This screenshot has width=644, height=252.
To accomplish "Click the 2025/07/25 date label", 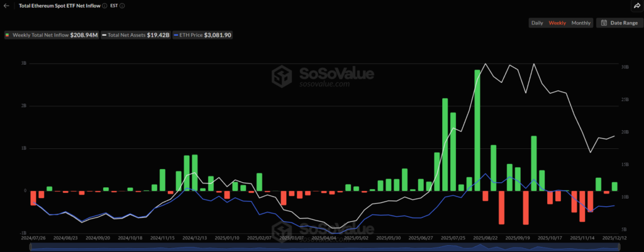I will pyautogui.click(x=453, y=238).
